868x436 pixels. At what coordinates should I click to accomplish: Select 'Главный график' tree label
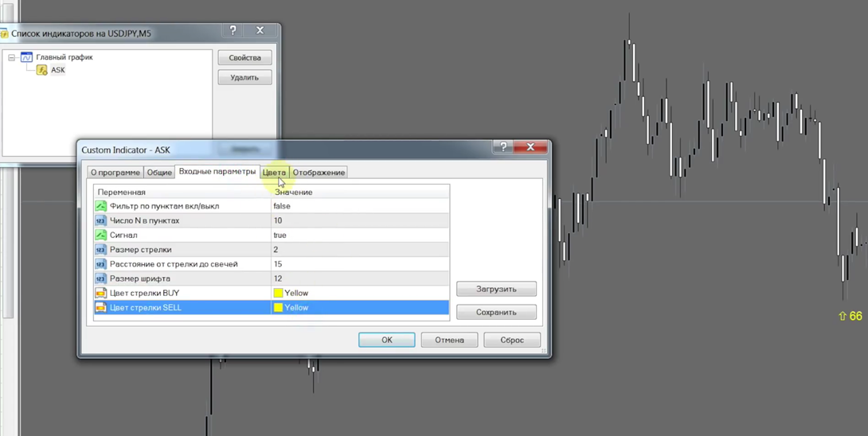[x=65, y=57]
